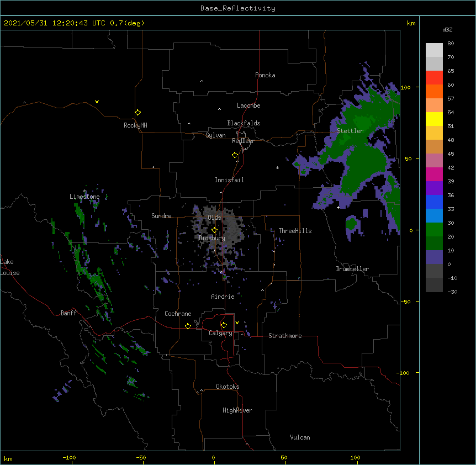Click the white plus marker south of Stettler
The height and width of the screenshot is (465, 476).
click(x=338, y=207)
